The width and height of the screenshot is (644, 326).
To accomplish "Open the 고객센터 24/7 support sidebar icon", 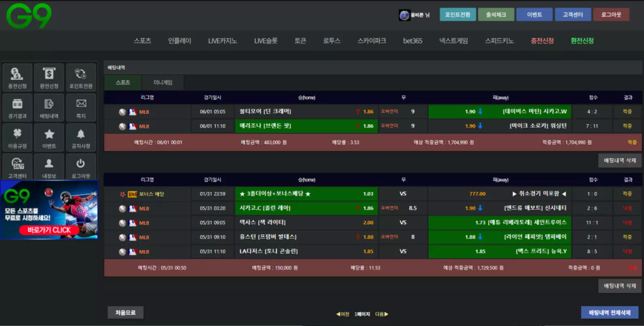I will pyautogui.click(x=17, y=166).
